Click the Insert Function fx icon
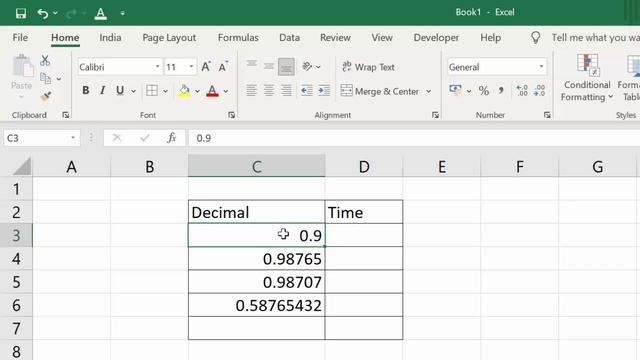Image resolution: width=640 pixels, height=360 pixels. coord(172,138)
